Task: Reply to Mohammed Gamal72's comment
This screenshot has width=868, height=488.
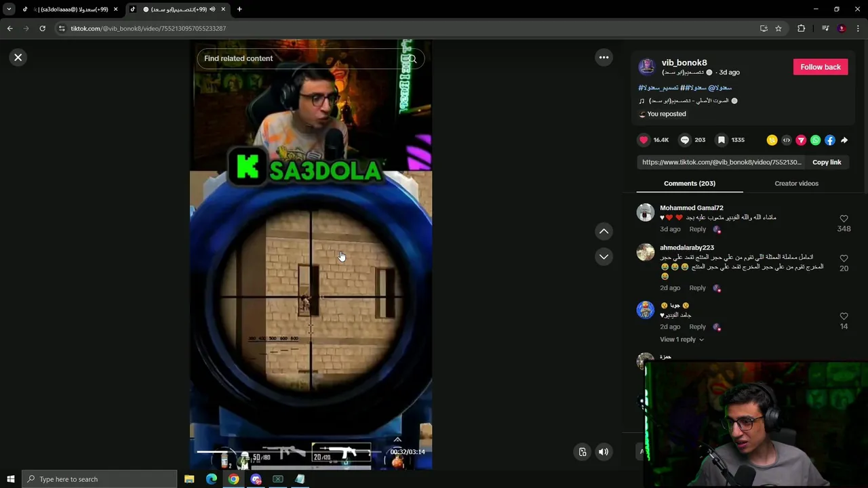Action: click(697, 229)
